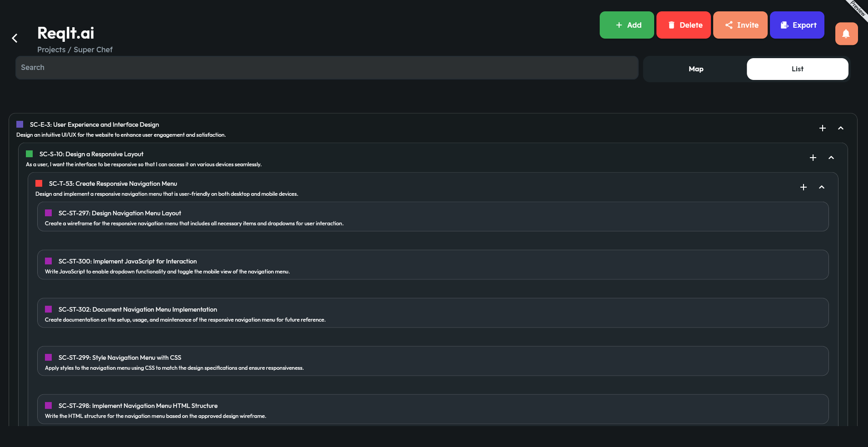Switch to the List view tab

click(797, 69)
